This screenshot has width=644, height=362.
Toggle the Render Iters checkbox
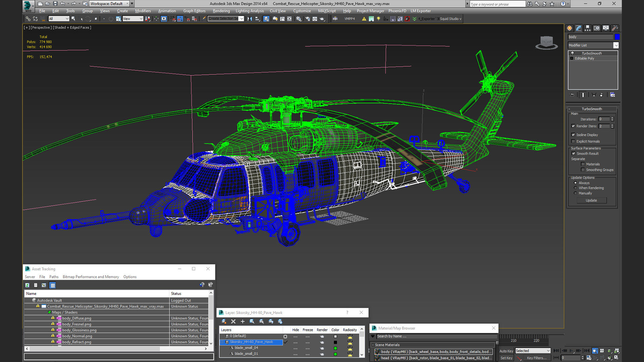[573, 126]
